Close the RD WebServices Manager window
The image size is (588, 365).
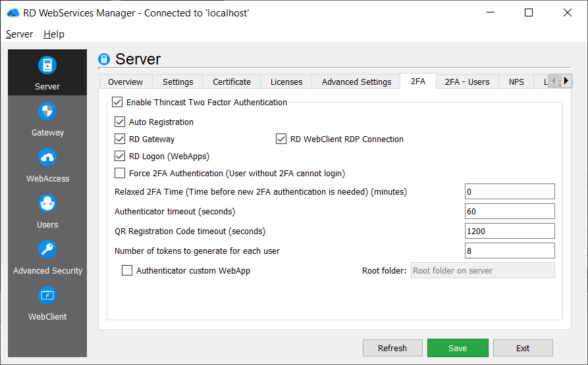[x=568, y=12]
